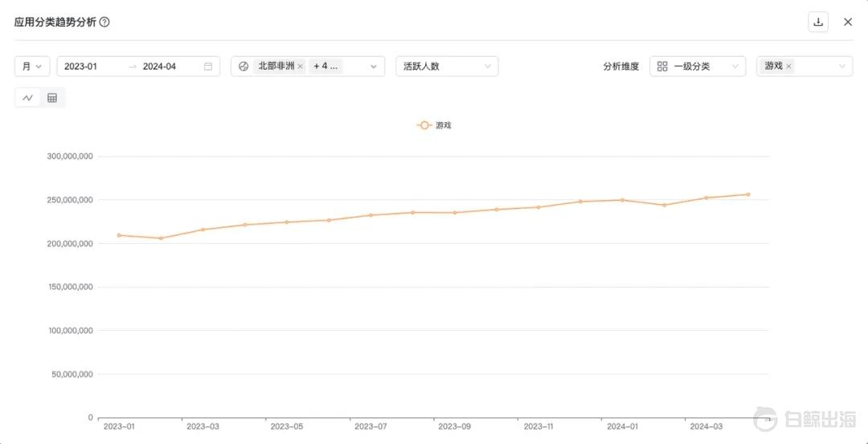Click the + 4 more regions tag
This screenshot has height=444, width=868.
[x=325, y=67]
